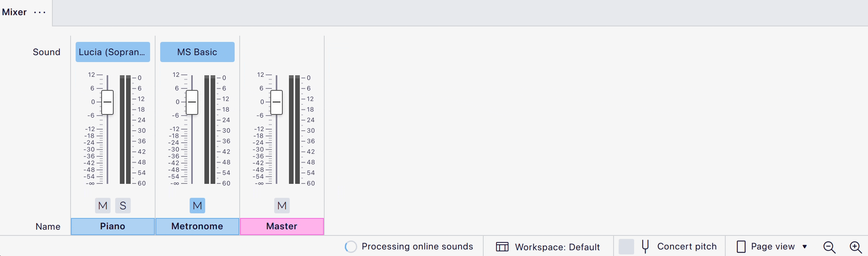Click the Master channel name
The height and width of the screenshot is (256, 868).
click(282, 226)
